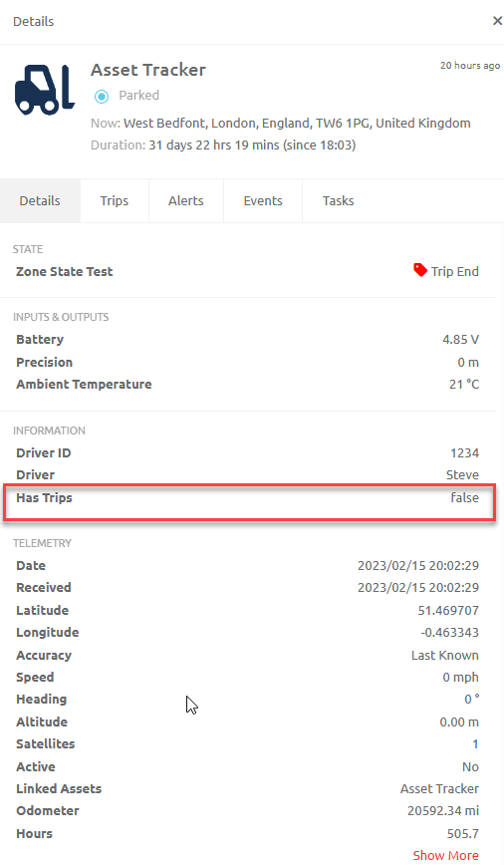Open the Alerts tab

186,201
